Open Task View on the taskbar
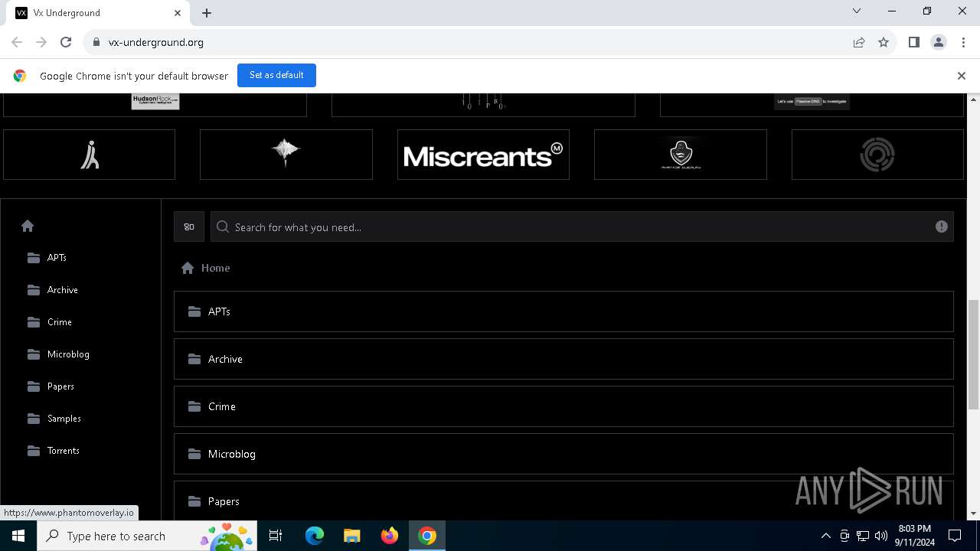980x551 pixels. click(x=276, y=536)
